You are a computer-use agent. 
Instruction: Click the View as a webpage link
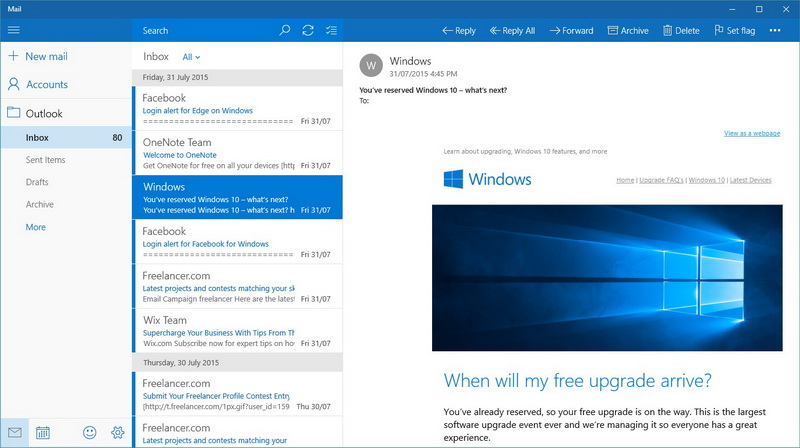pos(752,133)
